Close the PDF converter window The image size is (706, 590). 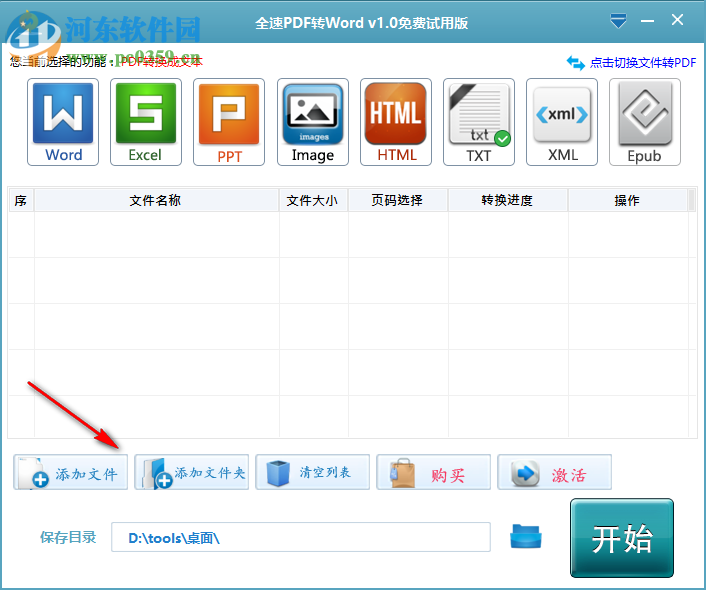pyautogui.click(x=677, y=20)
